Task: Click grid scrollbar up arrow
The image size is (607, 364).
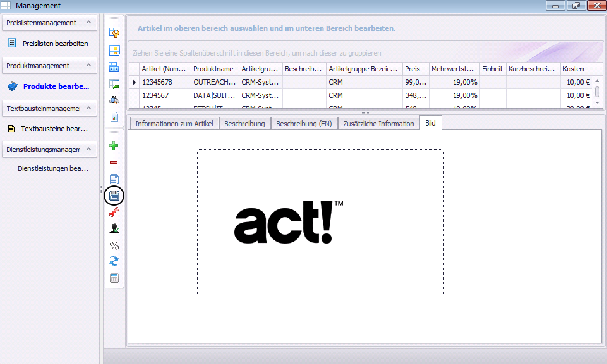Action: click(597, 81)
